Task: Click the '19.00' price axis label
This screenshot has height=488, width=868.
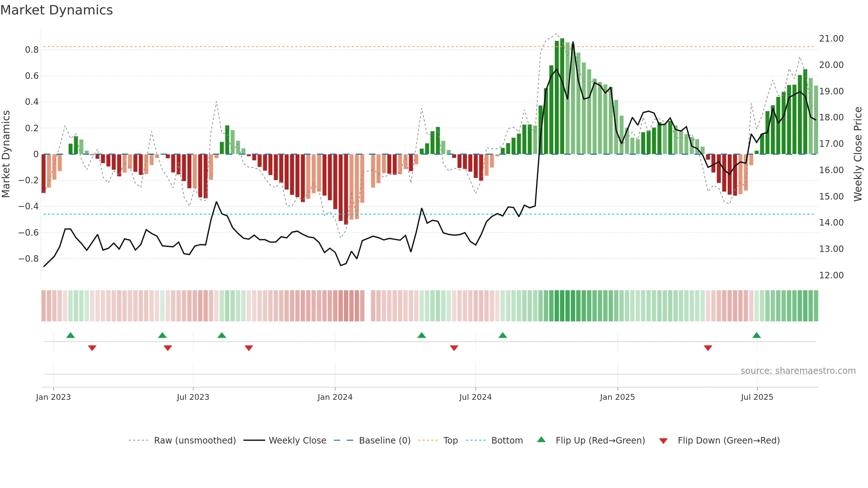Action: (x=831, y=91)
